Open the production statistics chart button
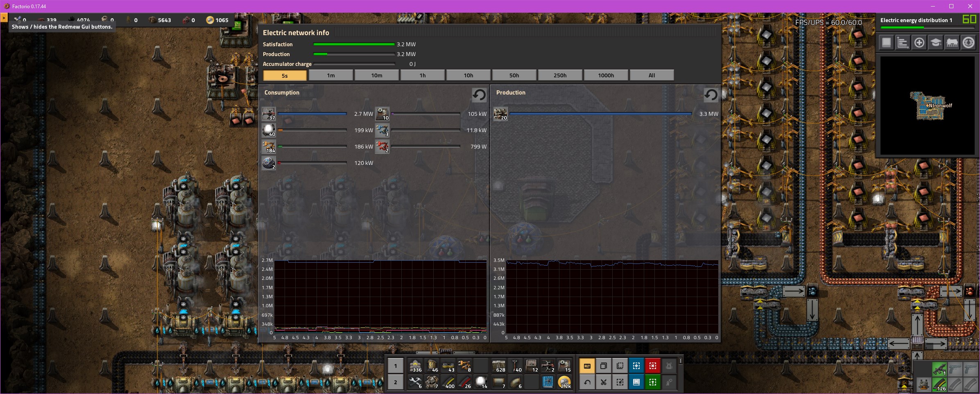Image resolution: width=980 pixels, height=394 pixels. point(903,43)
